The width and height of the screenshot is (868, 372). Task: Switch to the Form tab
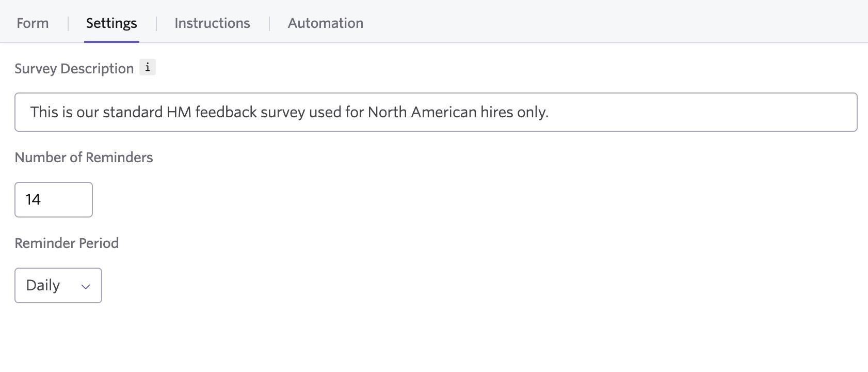(33, 23)
